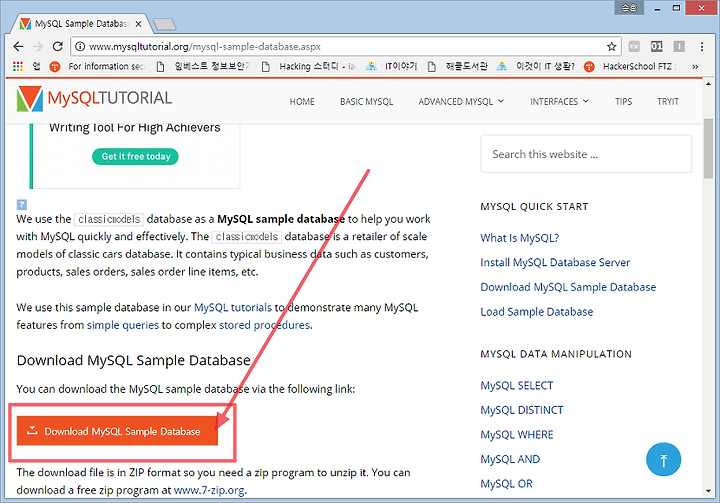720x503 pixels.
Task: Click the 'Search this website' field
Action: coord(586,154)
